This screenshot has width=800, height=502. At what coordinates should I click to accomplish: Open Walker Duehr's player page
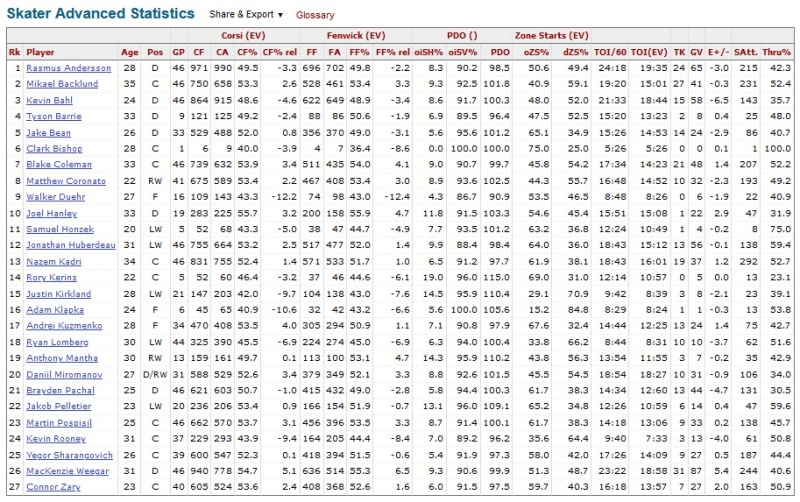pos(56,196)
